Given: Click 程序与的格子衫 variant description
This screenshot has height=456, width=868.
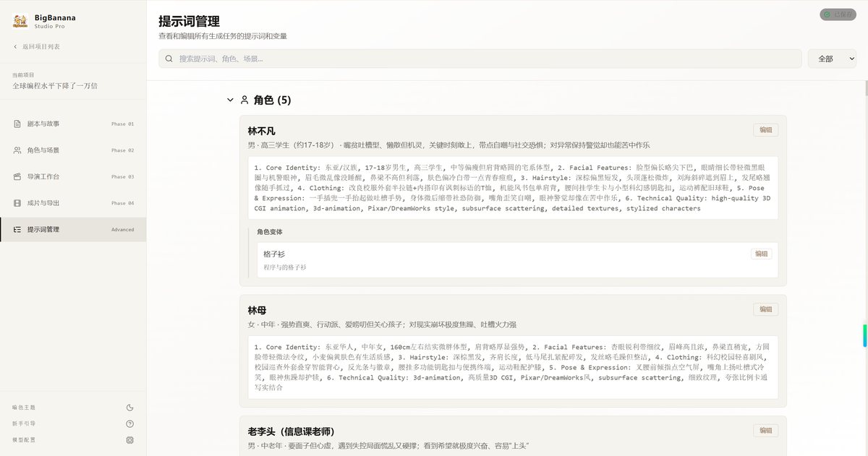Looking at the screenshot, I should [x=285, y=267].
